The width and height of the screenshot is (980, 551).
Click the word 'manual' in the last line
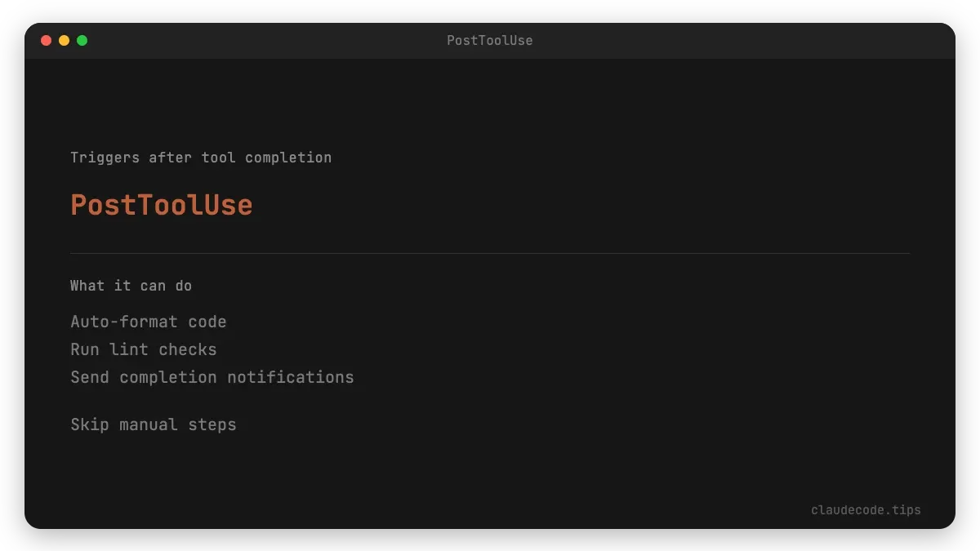[x=149, y=424]
